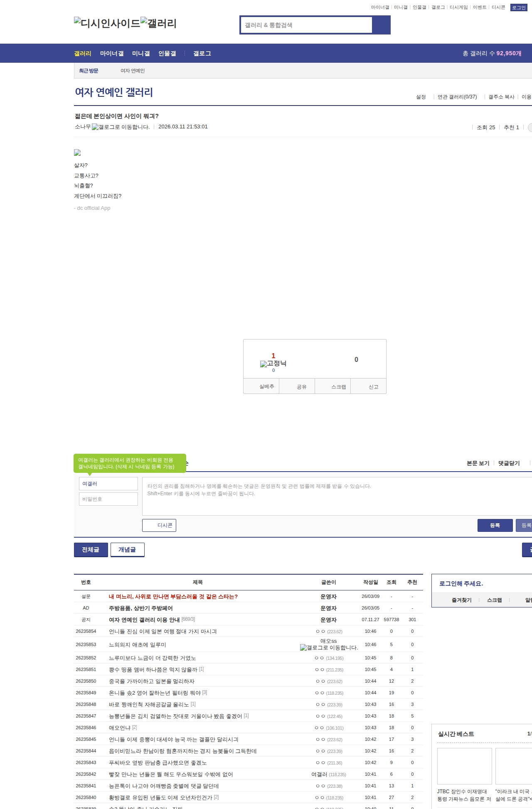Screen dimensions: 532x809
Task: Click the 갤로그 icon beside 애오ss
Action: click(x=329, y=647)
